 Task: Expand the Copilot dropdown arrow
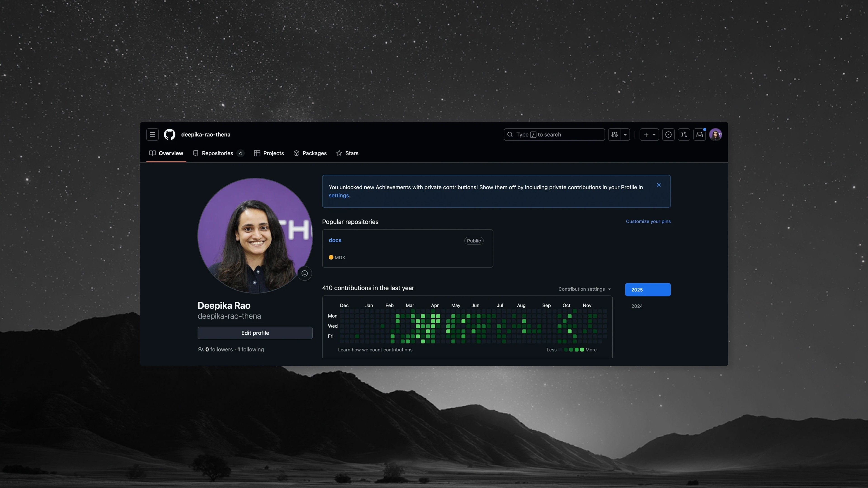click(625, 134)
